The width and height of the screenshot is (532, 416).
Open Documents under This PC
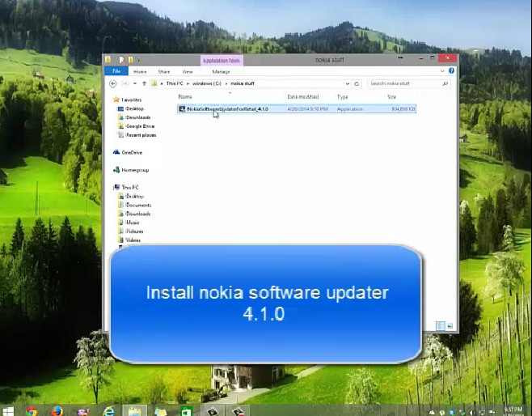click(x=134, y=205)
